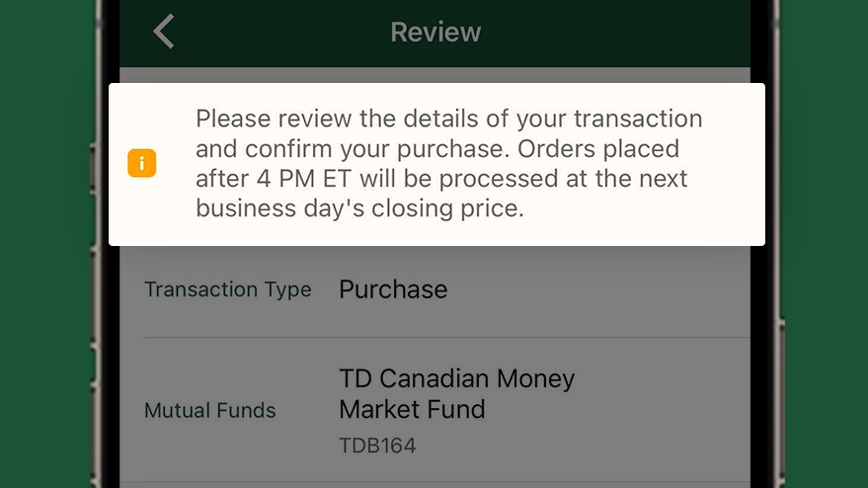
Task: Click the Transaction Type label
Action: pos(227,289)
